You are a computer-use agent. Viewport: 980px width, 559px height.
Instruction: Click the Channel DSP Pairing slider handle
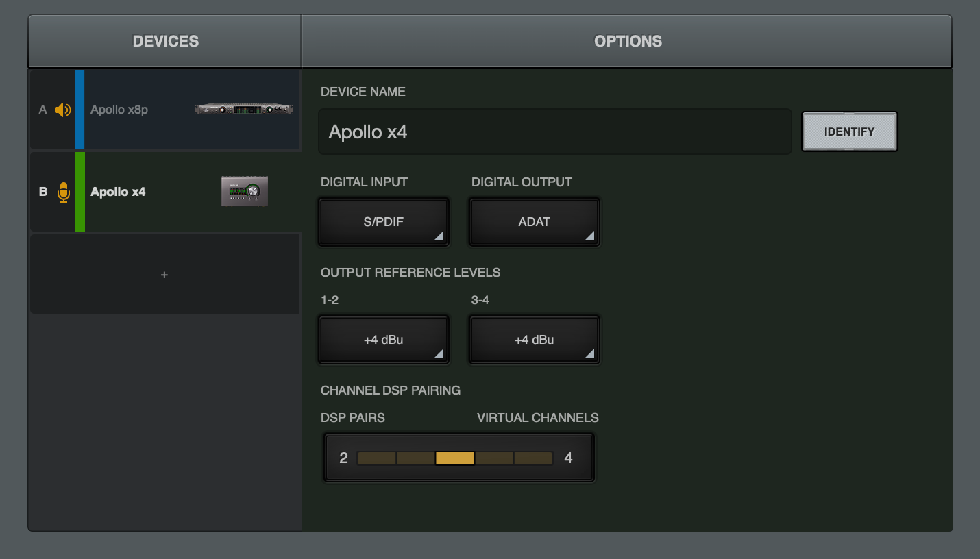[x=454, y=458]
